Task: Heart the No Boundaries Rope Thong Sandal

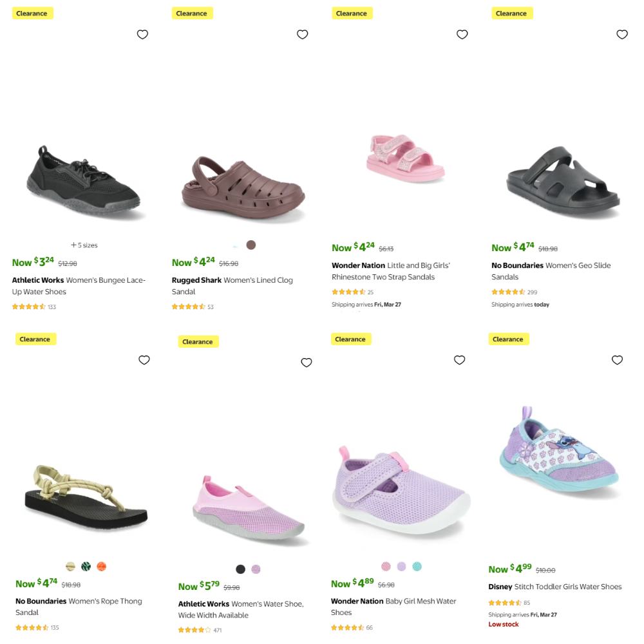Action: pos(144,360)
